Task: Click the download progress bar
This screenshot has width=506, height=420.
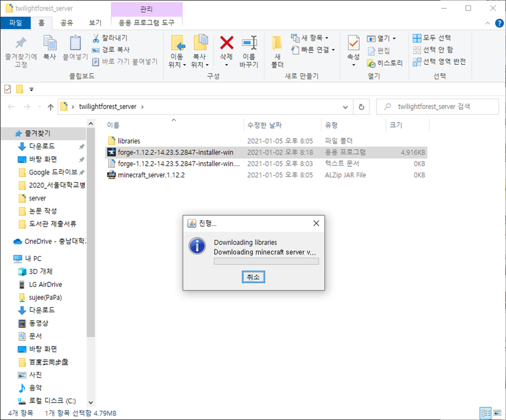Action: pyautogui.click(x=266, y=261)
